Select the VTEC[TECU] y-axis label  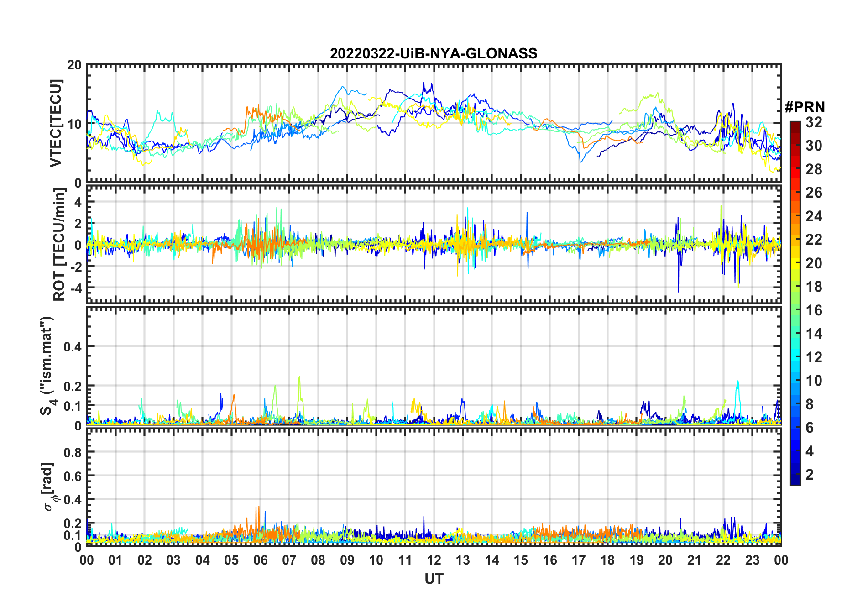[56, 123]
